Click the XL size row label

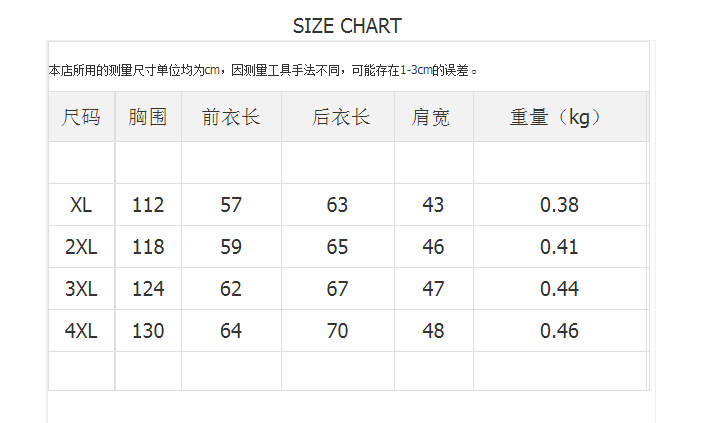coord(82,205)
